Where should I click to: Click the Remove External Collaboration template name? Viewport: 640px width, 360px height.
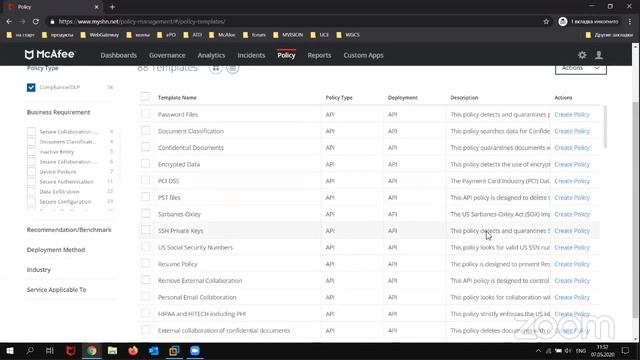click(200, 281)
